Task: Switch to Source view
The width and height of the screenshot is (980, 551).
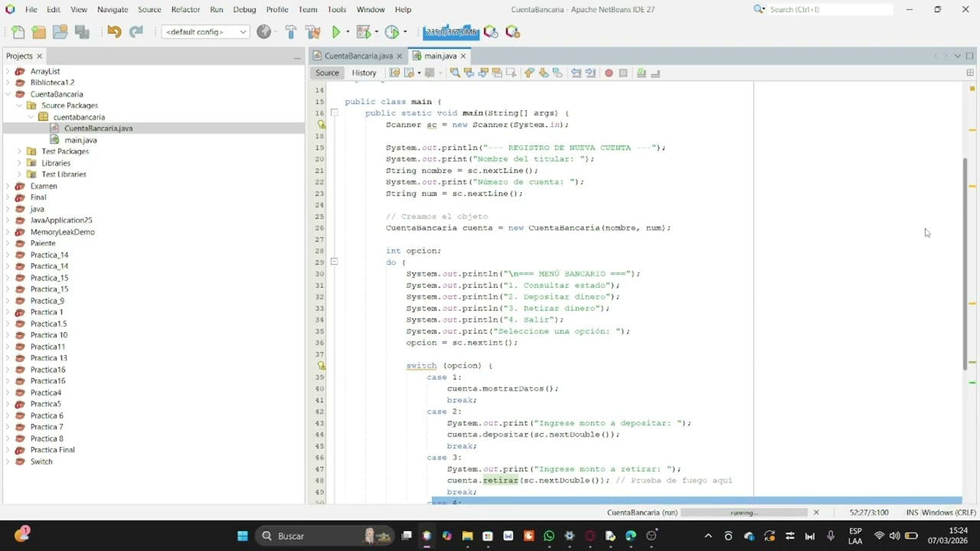Action: click(x=327, y=73)
